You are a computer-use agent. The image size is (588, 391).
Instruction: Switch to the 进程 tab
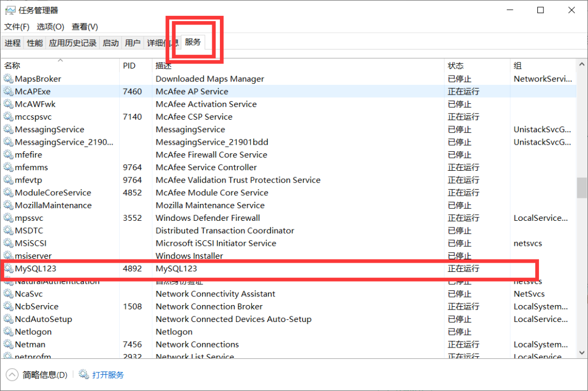[x=13, y=43]
